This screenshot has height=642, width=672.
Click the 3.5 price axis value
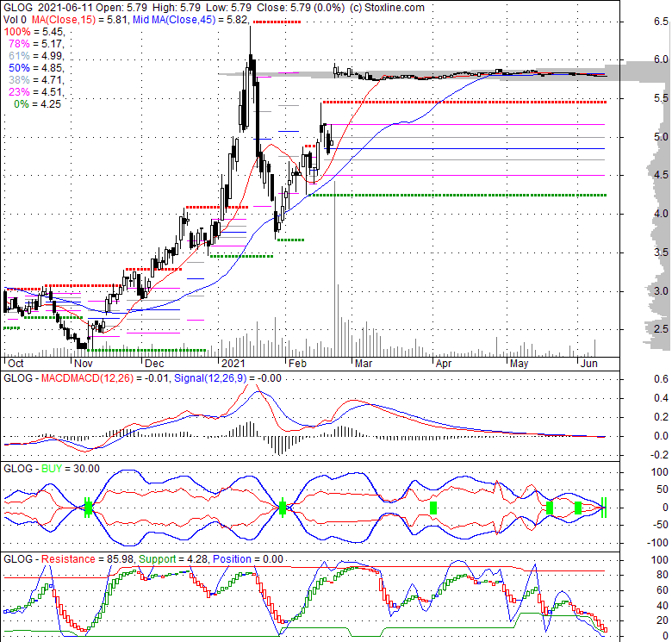pos(661,252)
